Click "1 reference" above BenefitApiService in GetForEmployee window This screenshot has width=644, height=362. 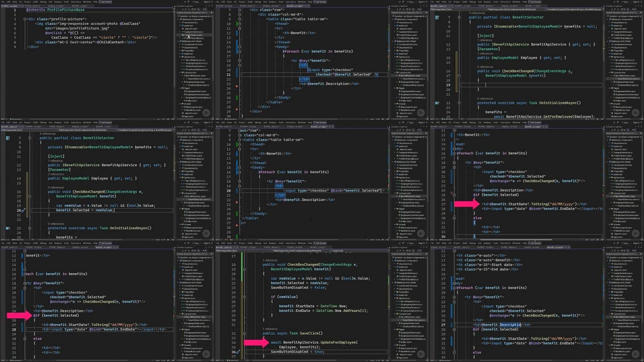click(x=485, y=40)
